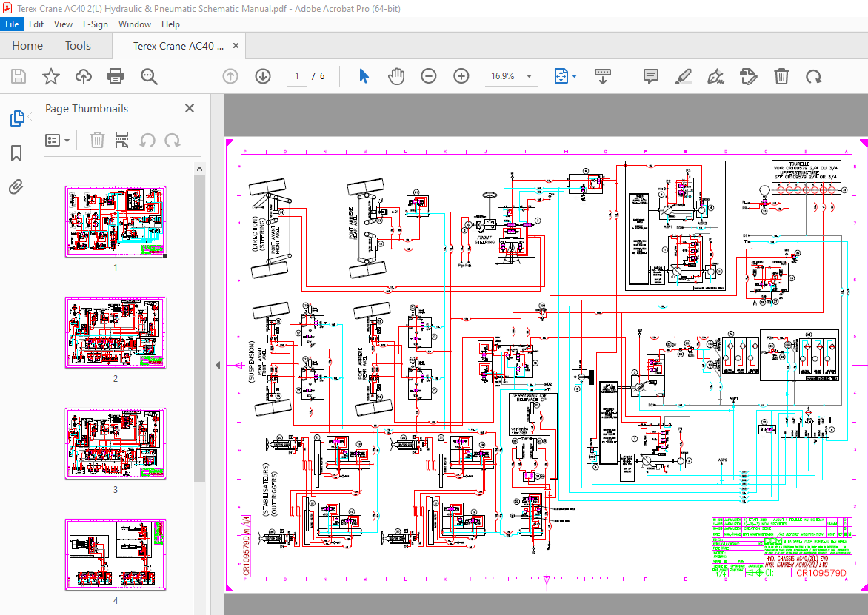Select page 4 thumbnail
Image resolution: width=868 pixels, height=615 pixels.
(x=115, y=555)
